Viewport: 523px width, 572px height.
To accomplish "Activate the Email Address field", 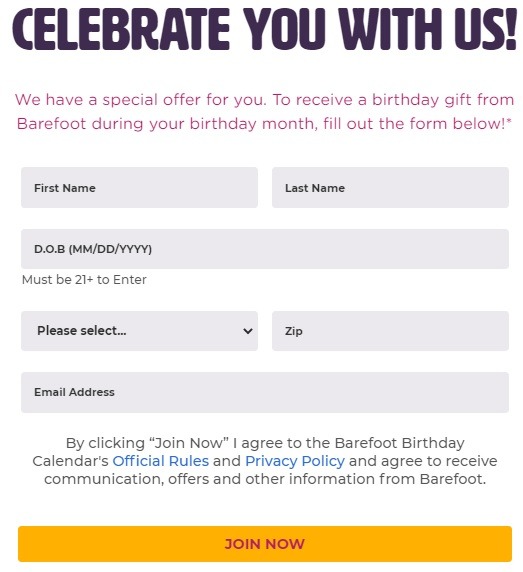I will [265, 392].
